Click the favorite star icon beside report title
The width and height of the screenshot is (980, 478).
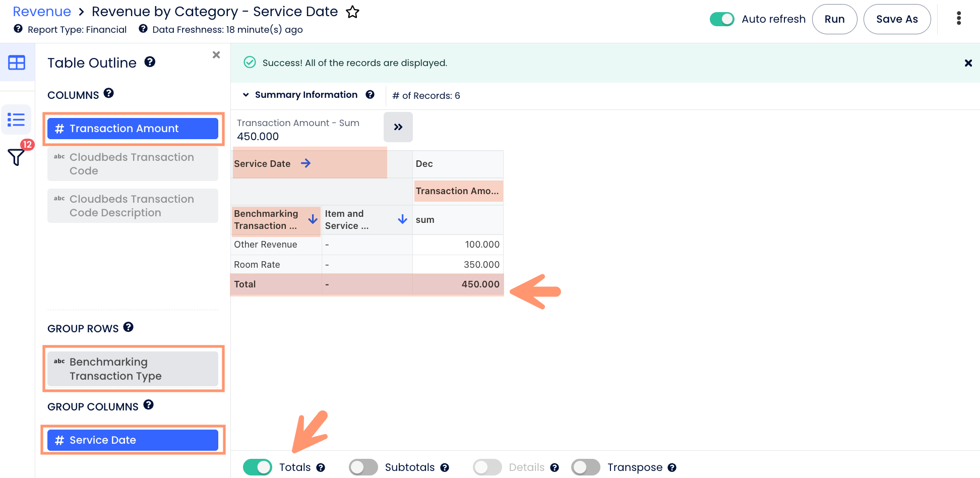(x=352, y=12)
